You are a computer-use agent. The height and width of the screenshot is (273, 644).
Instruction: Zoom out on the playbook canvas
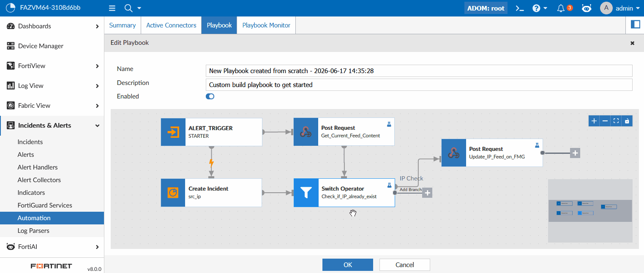(605, 121)
